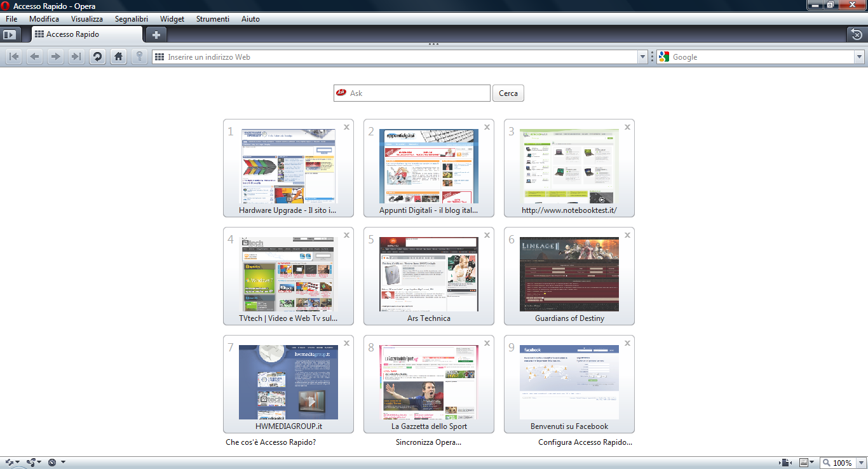Open the Visualizza menu
The height and width of the screenshot is (469, 868).
click(x=87, y=19)
